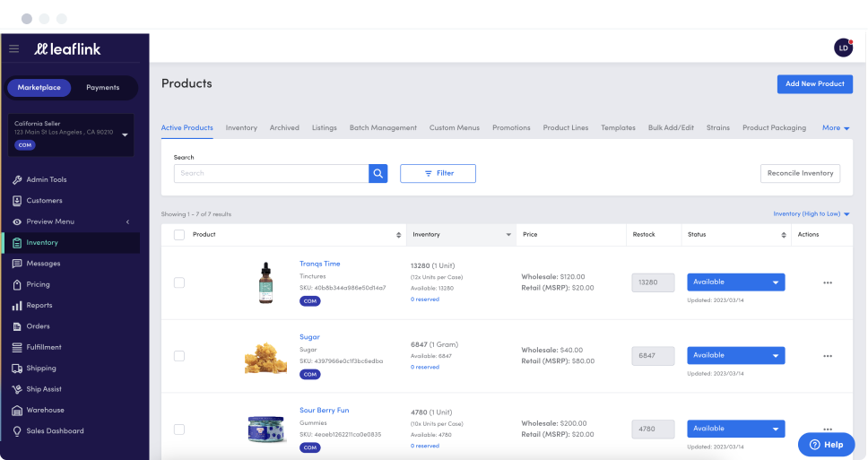Open the Inventory (High to Low) sort dropdown
This screenshot has width=868, height=460.
(812, 213)
